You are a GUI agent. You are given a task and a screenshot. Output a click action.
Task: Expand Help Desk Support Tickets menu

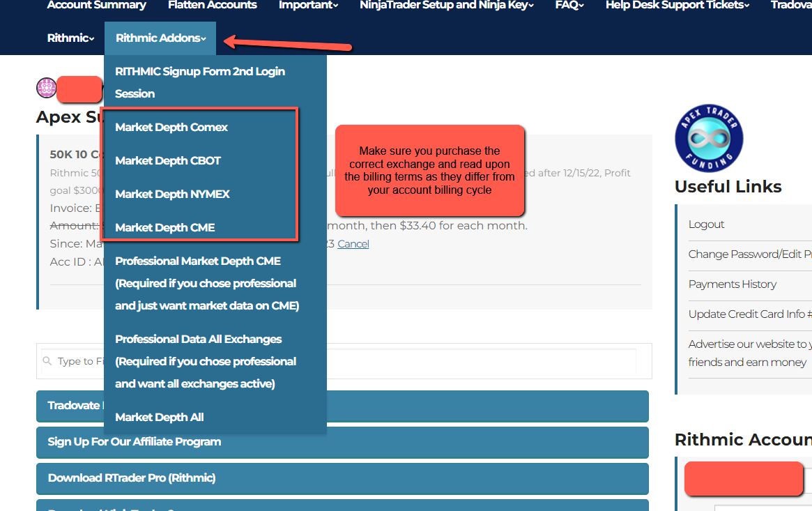(677, 5)
